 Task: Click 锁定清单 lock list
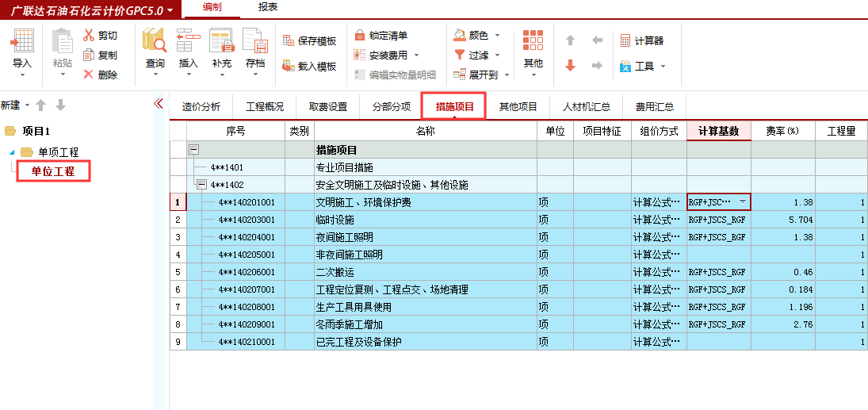click(380, 36)
